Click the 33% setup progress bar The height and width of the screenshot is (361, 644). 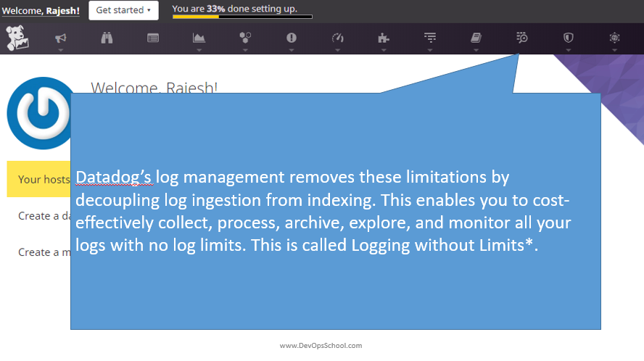242,17
